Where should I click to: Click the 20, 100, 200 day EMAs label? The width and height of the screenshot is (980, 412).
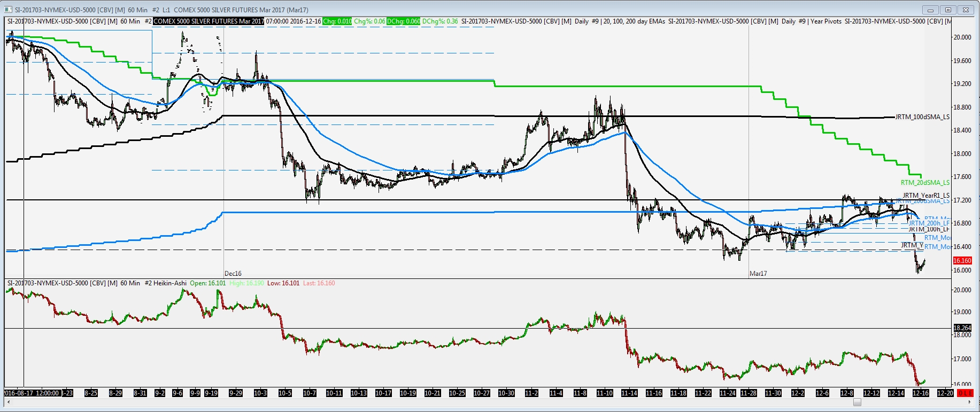point(635,21)
